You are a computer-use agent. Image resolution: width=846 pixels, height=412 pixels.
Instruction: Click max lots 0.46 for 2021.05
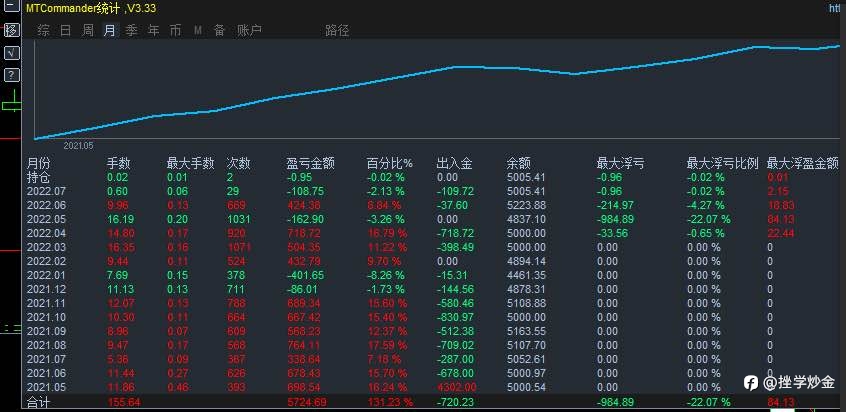click(178, 388)
